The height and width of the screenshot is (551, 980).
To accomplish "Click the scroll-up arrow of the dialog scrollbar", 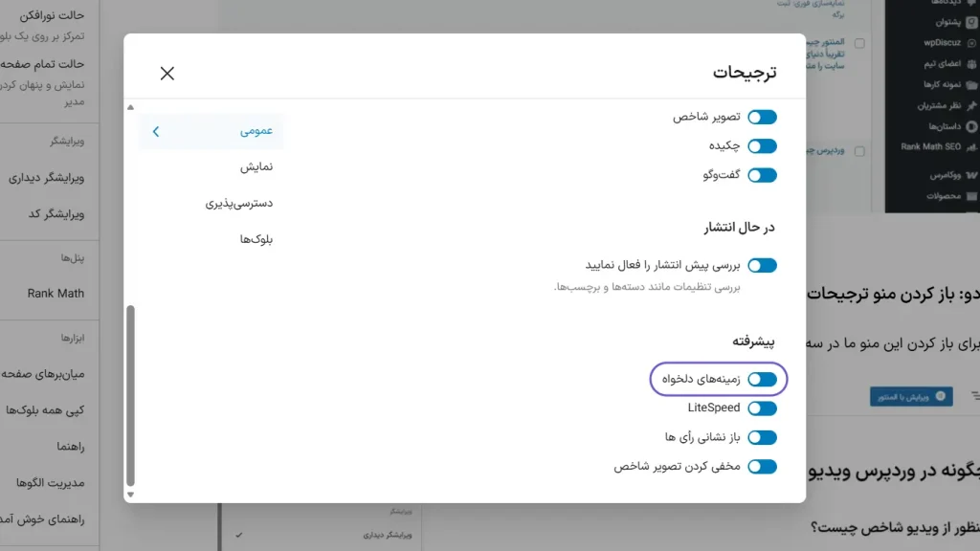I will [131, 107].
